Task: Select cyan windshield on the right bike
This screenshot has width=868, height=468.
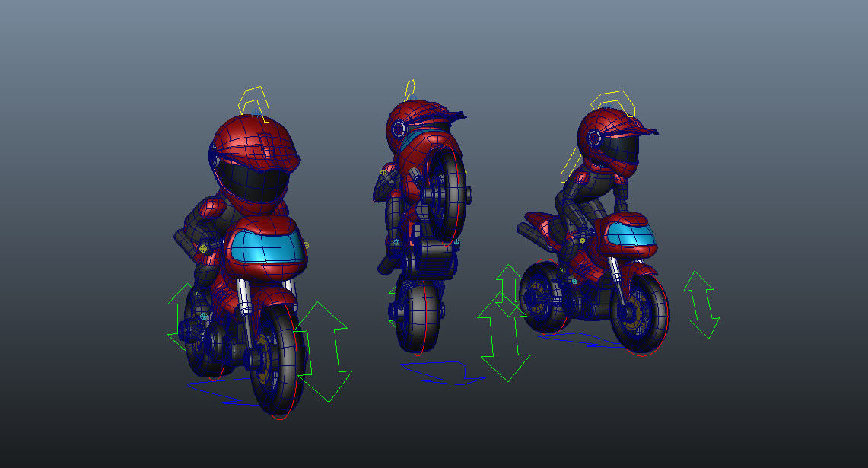Action: (631, 235)
